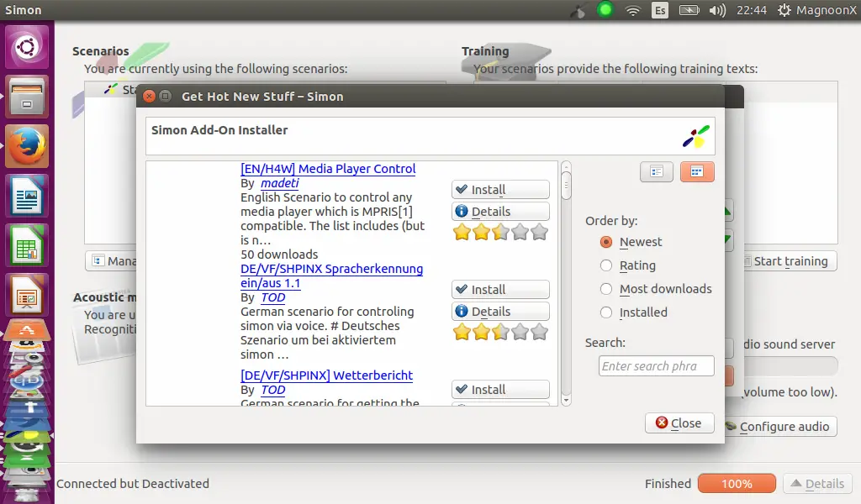The image size is (861, 504).
Task: Install the Wetterbericht scenario
Action: tap(500, 390)
